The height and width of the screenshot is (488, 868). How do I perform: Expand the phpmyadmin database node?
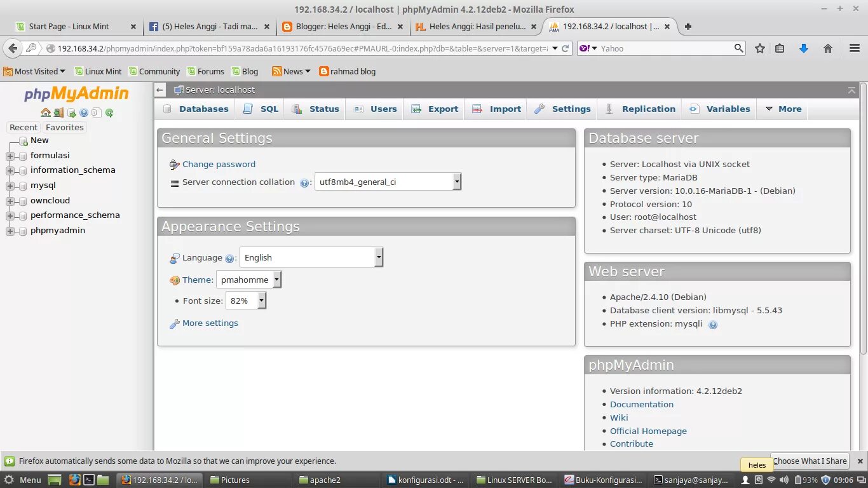click(x=10, y=231)
